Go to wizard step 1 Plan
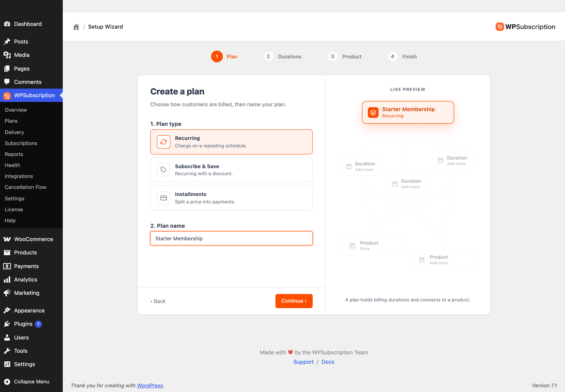The width and height of the screenshot is (565, 392). (224, 56)
